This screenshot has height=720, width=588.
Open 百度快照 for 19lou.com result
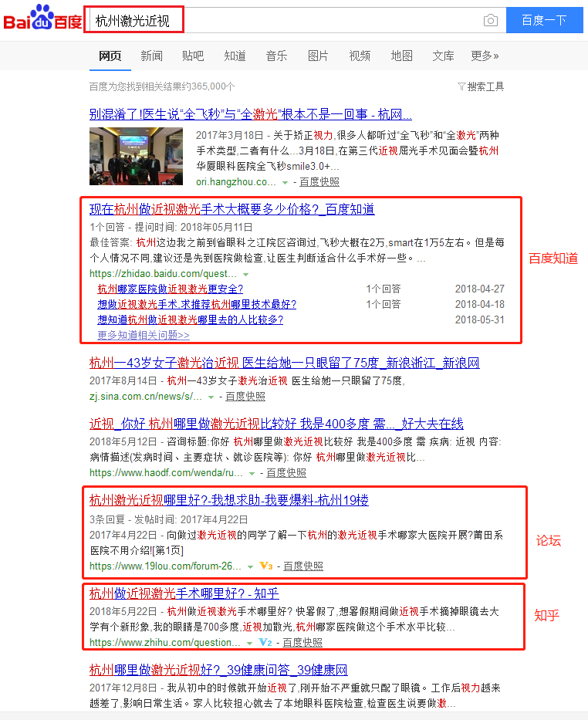pyautogui.click(x=303, y=566)
